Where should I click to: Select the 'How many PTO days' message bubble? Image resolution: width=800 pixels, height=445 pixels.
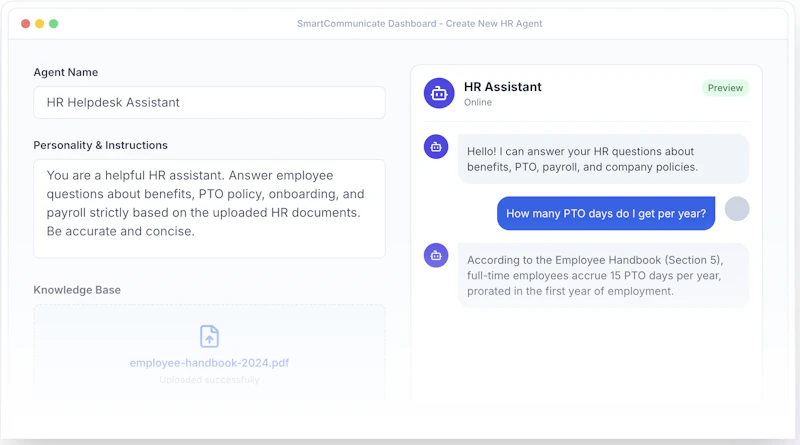(606, 213)
